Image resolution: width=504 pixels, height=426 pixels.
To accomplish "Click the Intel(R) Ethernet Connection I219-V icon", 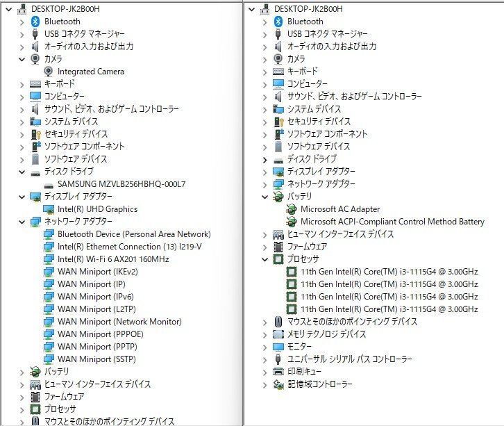I will pos(49,247).
